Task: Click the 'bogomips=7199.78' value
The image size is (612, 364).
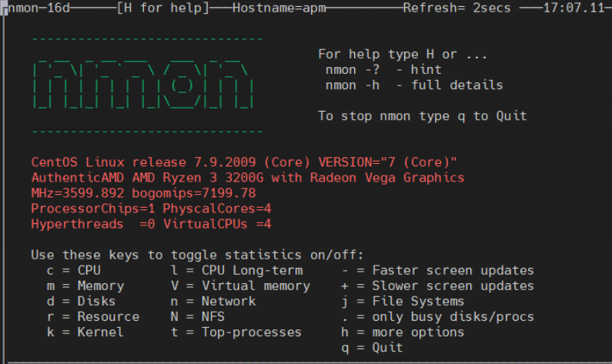Action: pos(194,193)
